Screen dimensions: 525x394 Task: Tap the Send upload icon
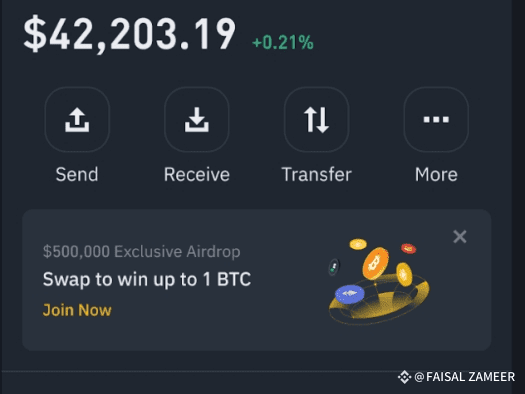[x=77, y=120]
